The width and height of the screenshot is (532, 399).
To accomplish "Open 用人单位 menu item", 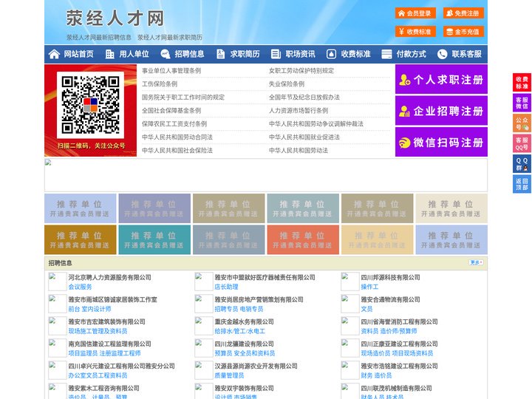I will click(x=134, y=54).
